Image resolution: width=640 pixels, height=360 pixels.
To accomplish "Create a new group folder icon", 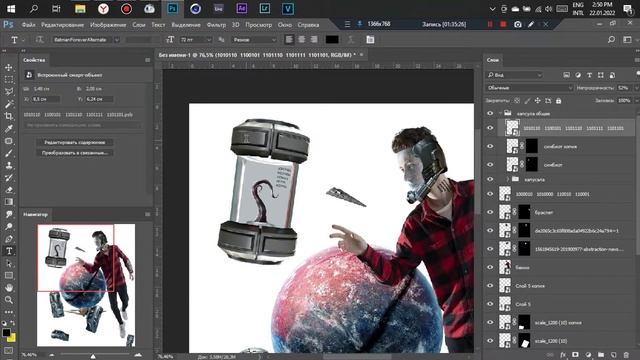I will 601,355.
